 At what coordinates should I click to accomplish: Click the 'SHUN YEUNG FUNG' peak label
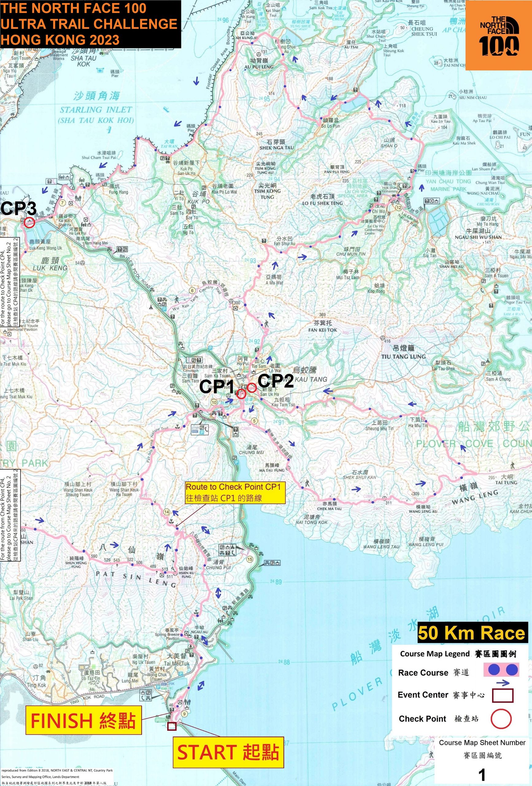(x=76, y=565)
